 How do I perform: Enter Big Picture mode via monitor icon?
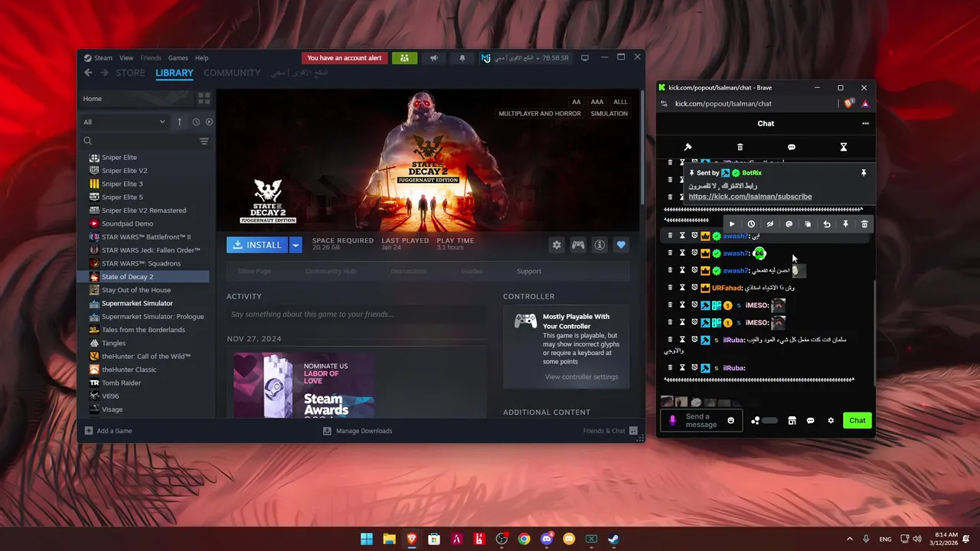(x=585, y=58)
